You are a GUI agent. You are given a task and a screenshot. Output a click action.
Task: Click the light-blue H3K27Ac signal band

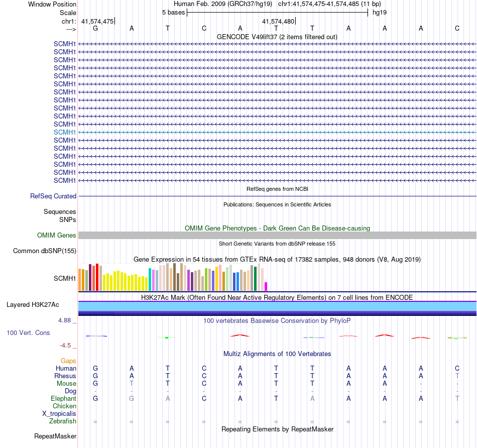(277, 306)
